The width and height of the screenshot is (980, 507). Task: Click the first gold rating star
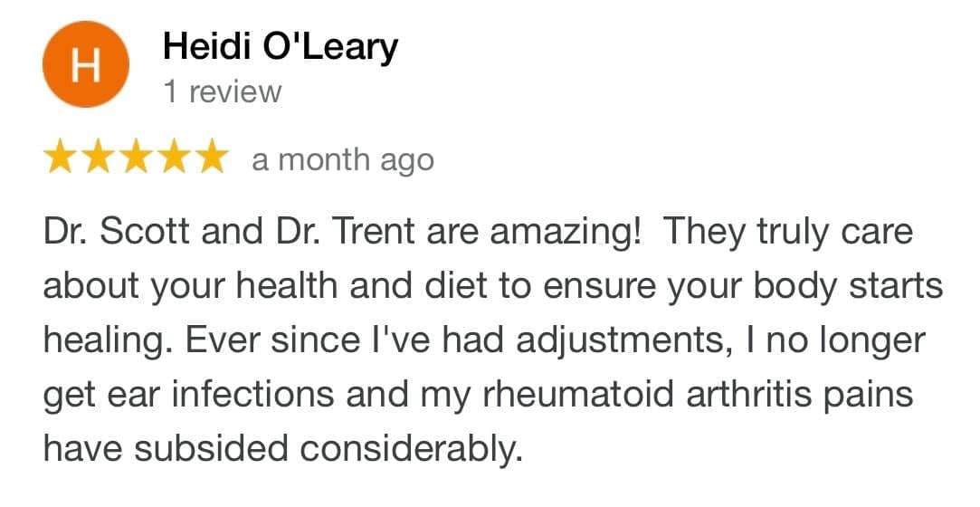coord(61,159)
